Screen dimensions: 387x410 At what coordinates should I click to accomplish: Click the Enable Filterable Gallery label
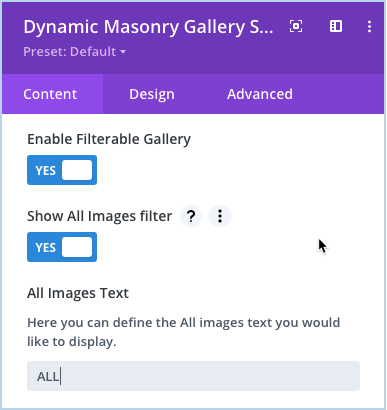[x=109, y=139]
